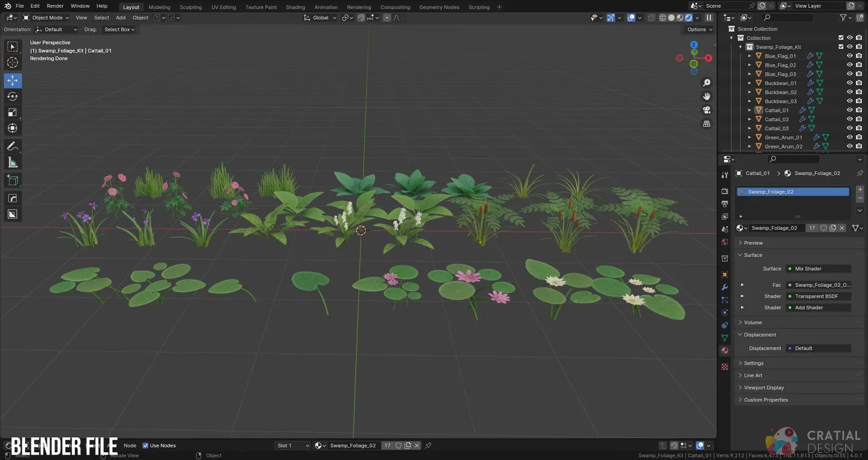This screenshot has height=460, width=868.
Task: Open the Options dropdown
Action: (699, 30)
